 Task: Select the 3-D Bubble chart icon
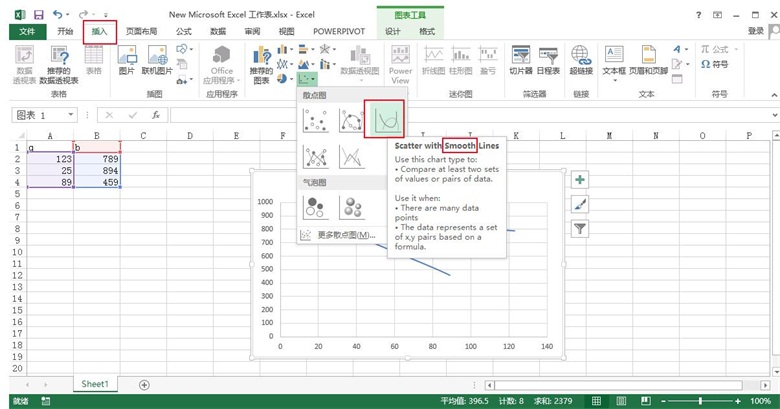pos(351,207)
